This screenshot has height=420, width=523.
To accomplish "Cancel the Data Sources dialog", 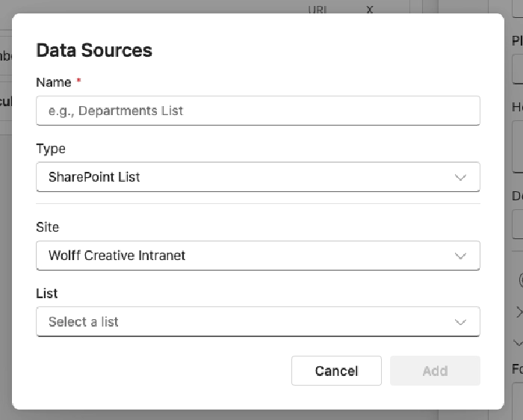I will coord(336,371).
